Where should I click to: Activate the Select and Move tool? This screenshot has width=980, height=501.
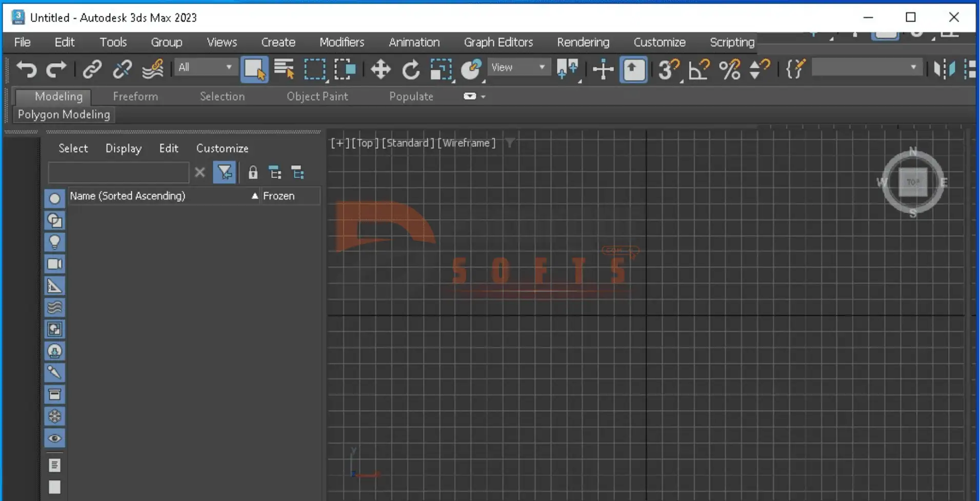pos(381,69)
